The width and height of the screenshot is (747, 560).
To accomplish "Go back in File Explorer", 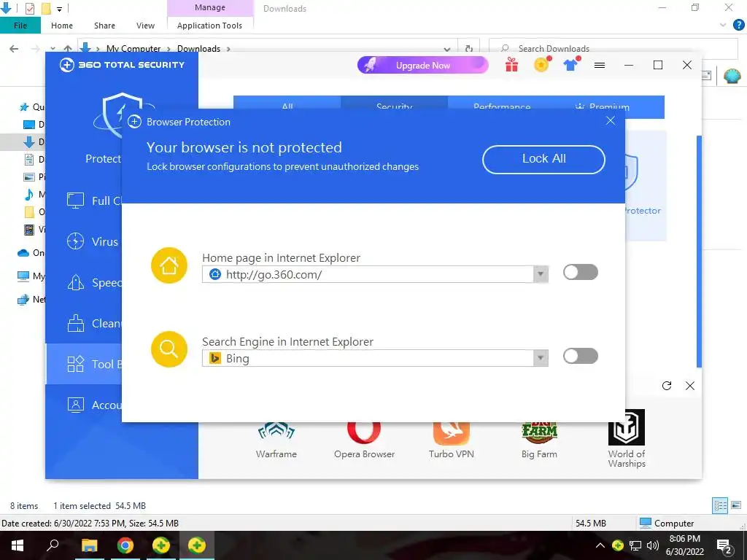I will click(15, 49).
